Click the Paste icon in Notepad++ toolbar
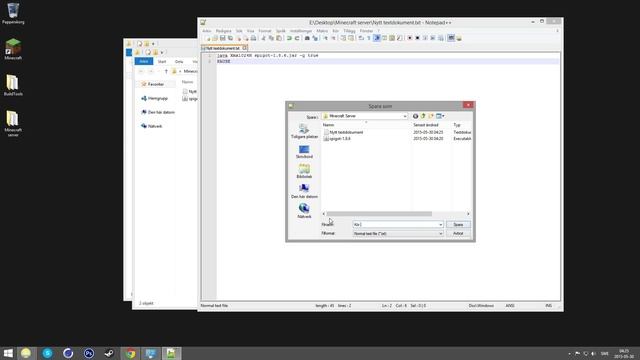Screen dimensions: 640x360 coord(279,38)
